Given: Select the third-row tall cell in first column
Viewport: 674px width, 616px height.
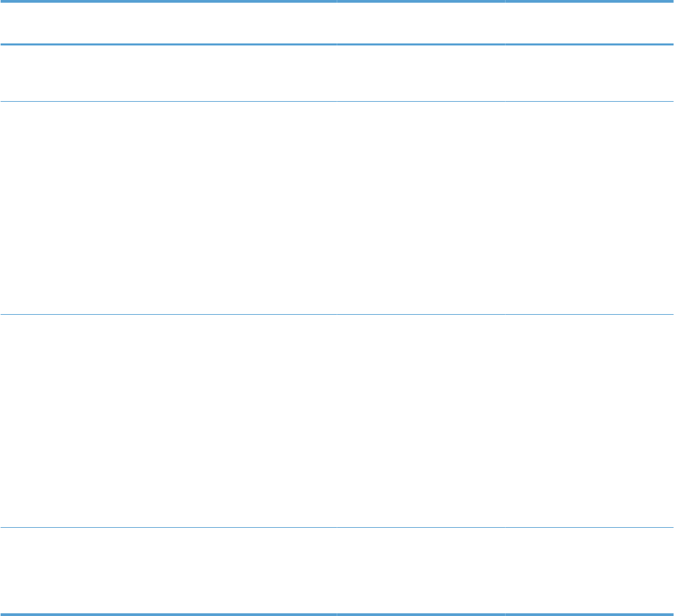Looking at the screenshot, I should [168, 208].
